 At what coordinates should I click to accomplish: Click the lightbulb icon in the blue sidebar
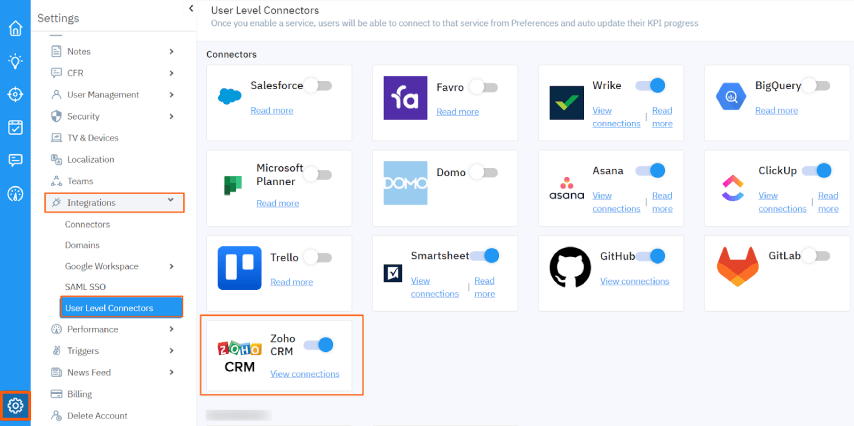click(15, 62)
